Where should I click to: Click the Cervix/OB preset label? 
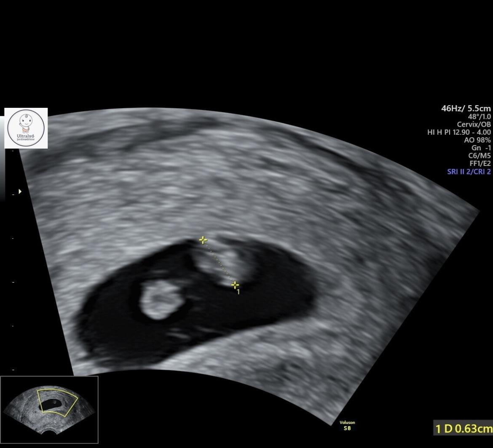[x=474, y=124]
